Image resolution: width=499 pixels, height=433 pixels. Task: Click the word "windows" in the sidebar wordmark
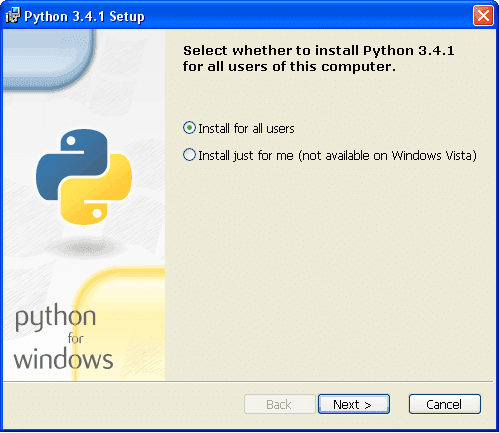tap(63, 359)
